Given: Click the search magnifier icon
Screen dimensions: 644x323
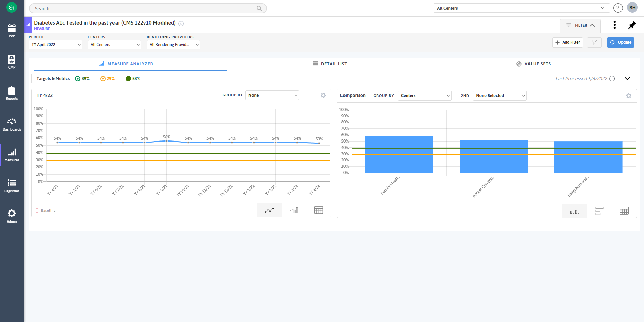Looking at the screenshot, I should [259, 8].
